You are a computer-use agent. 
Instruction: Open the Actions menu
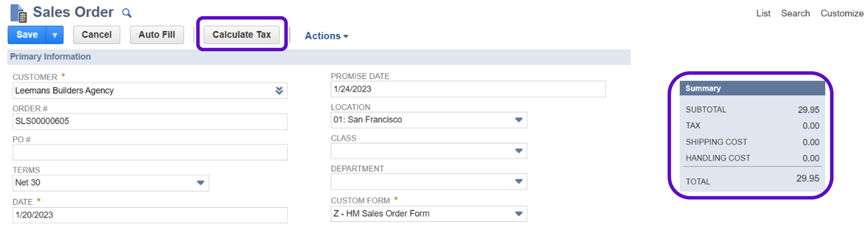(326, 36)
